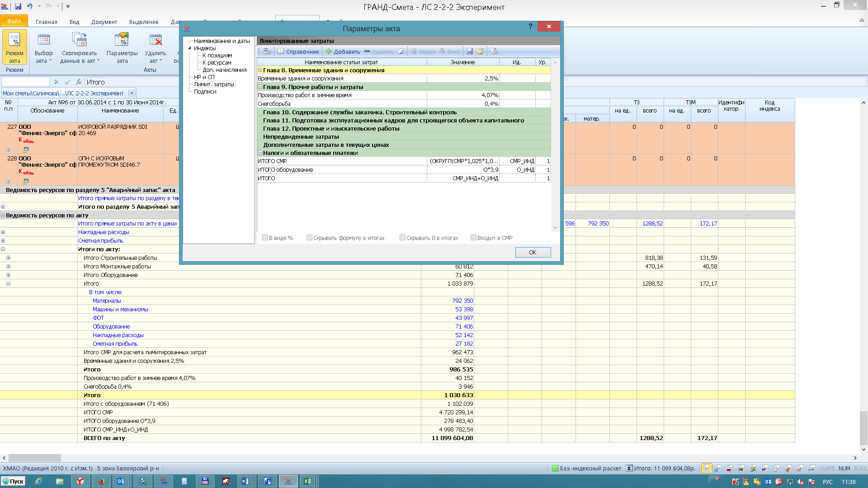Toggle the Скрывать формулу в итогах checkbox
868x488 pixels.
[309, 238]
